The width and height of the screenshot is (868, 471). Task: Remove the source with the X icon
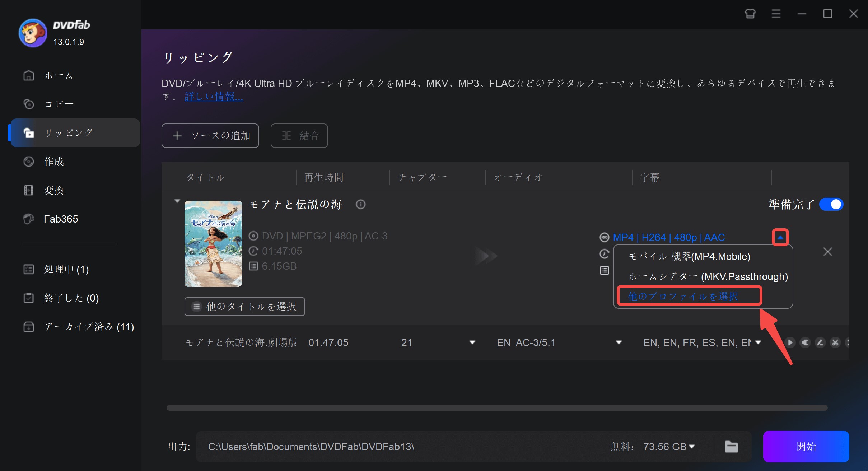click(x=827, y=252)
